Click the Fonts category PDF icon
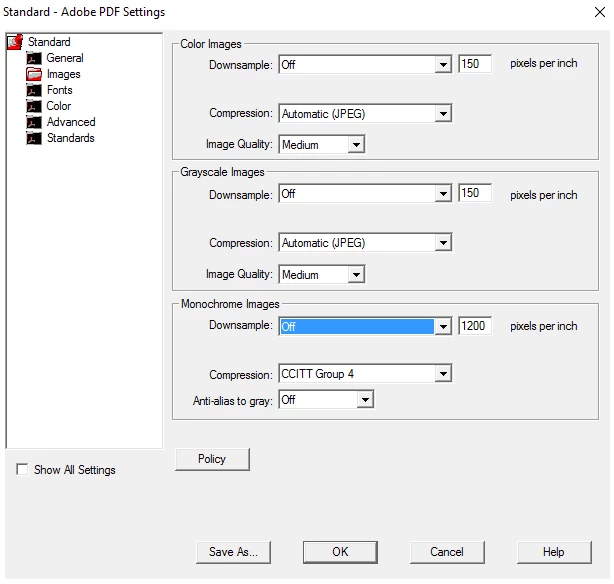This screenshot has width=614, height=584. click(34, 90)
